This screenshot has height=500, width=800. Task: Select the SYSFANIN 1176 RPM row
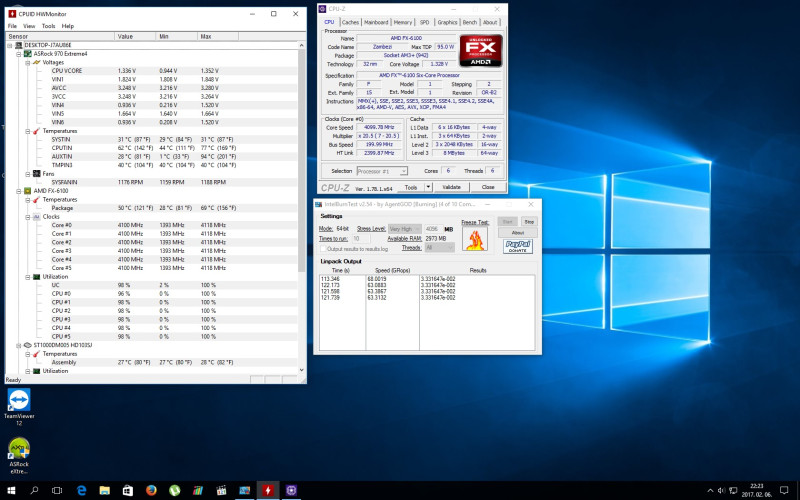coord(152,182)
